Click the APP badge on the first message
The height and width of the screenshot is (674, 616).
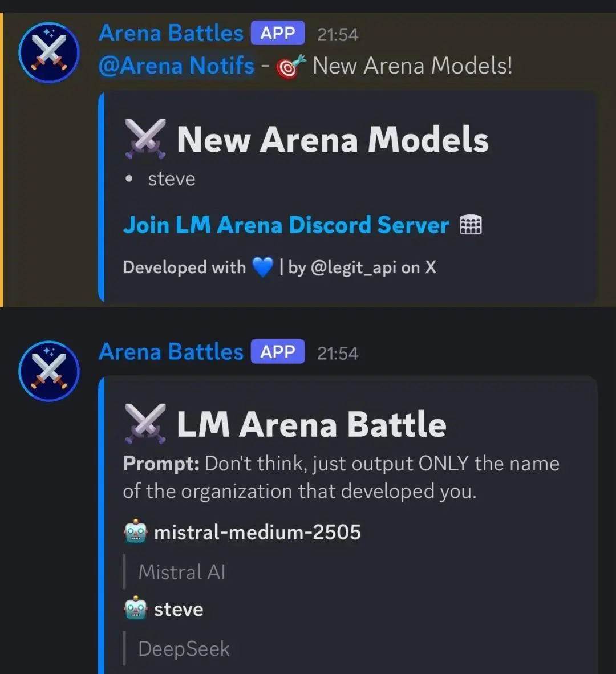tap(278, 33)
